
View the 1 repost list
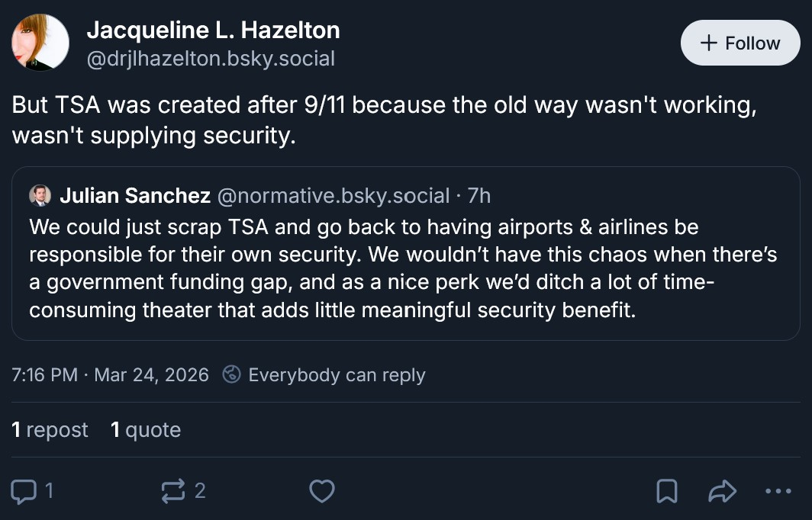click(50, 430)
